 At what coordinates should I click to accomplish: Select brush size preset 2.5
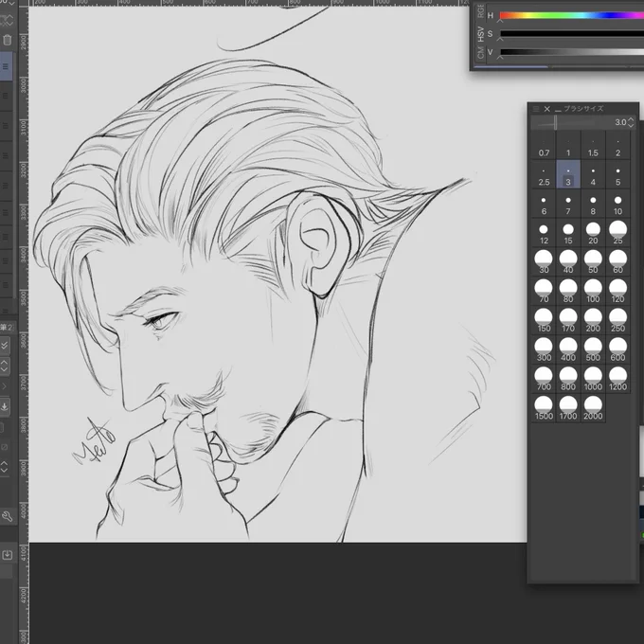544,175
